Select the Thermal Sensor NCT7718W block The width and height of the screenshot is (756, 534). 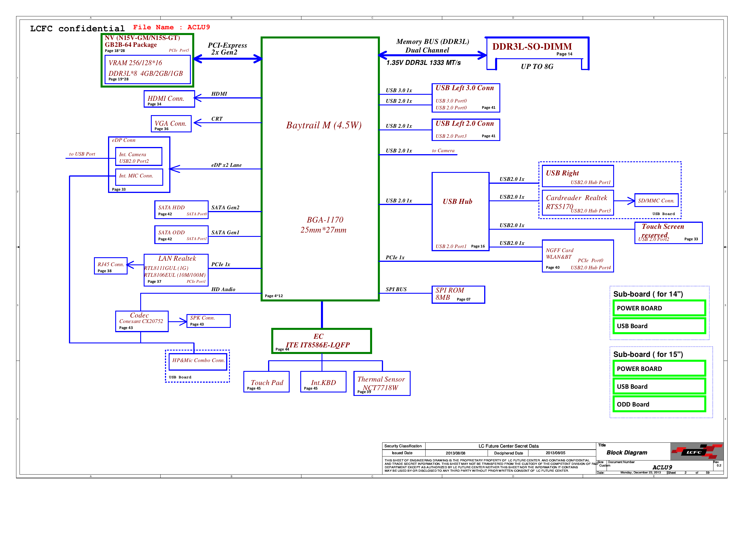pyautogui.click(x=381, y=383)
